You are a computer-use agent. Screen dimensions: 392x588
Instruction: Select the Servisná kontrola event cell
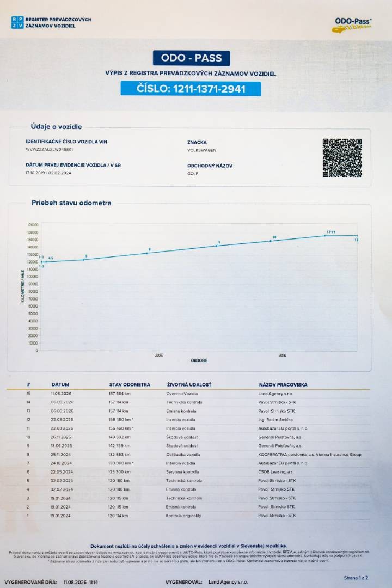coord(182,472)
